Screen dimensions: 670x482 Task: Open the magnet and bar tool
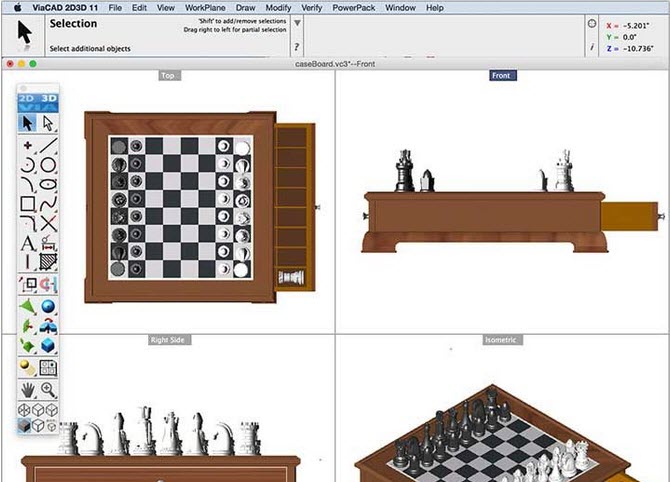pos(48,284)
